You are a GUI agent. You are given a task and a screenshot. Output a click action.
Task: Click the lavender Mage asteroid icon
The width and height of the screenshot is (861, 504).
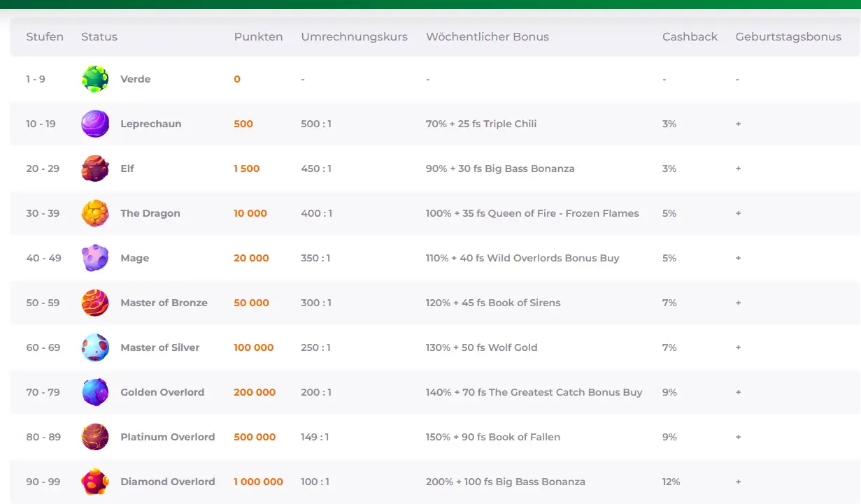[95, 258]
